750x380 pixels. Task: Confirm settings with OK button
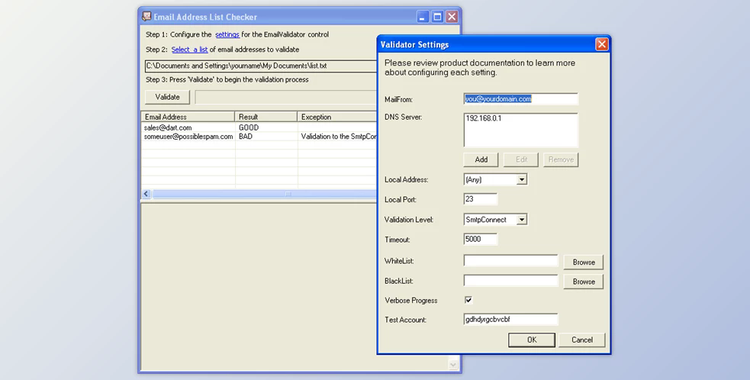coord(531,340)
